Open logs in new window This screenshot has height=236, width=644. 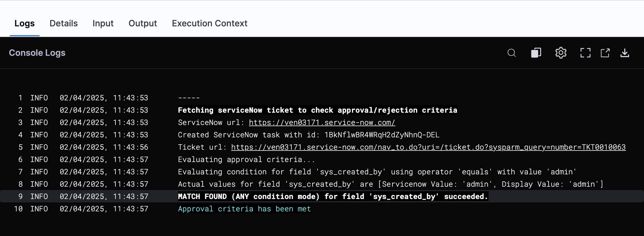point(605,53)
